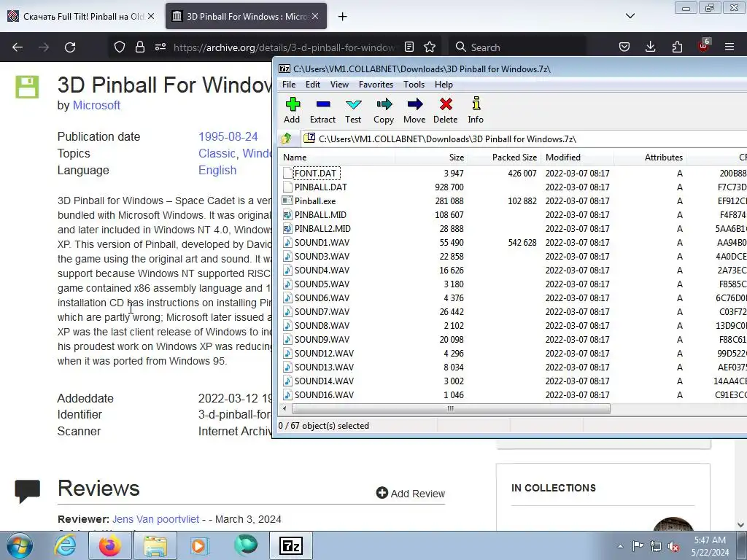Click the left scroll arrow of the 7-Zip list
This screenshot has height=560, width=747.
[x=285, y=408]
